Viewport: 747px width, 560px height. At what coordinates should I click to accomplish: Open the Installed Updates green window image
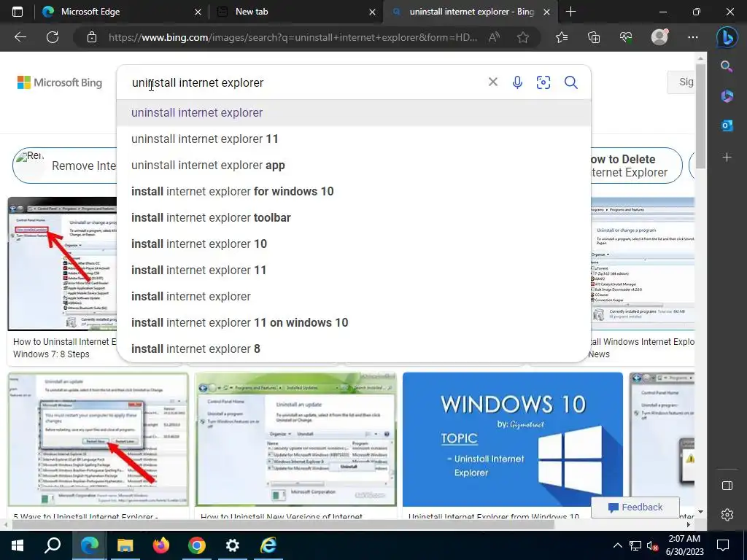click(x=296, y=440)
